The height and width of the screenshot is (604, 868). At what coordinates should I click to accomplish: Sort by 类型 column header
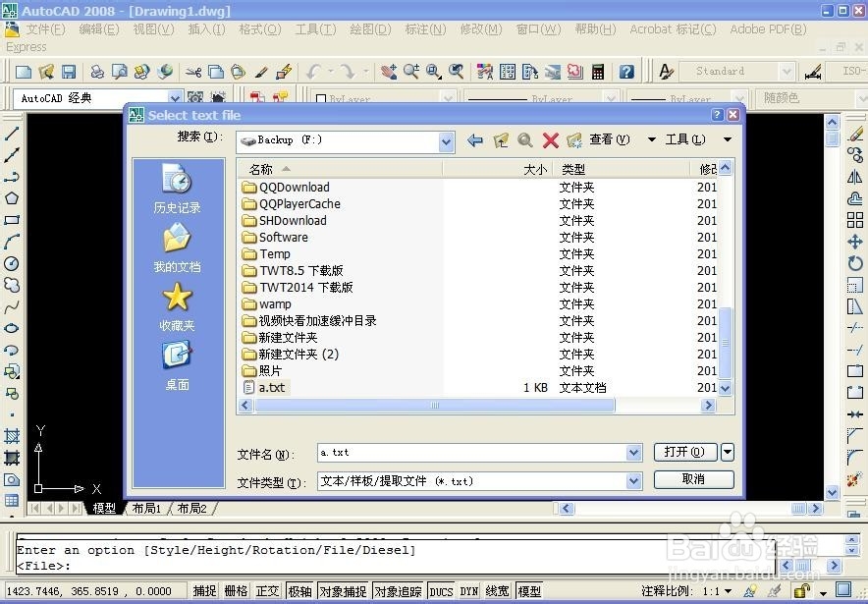[622, 169]
